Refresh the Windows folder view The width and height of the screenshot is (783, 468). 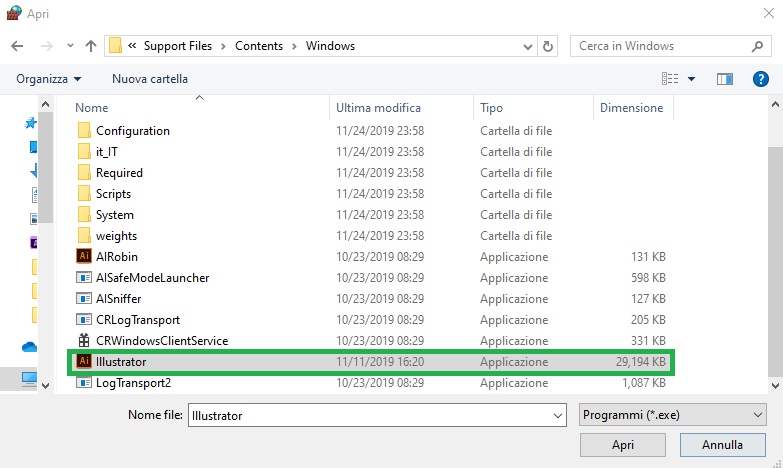pos(548,46)
